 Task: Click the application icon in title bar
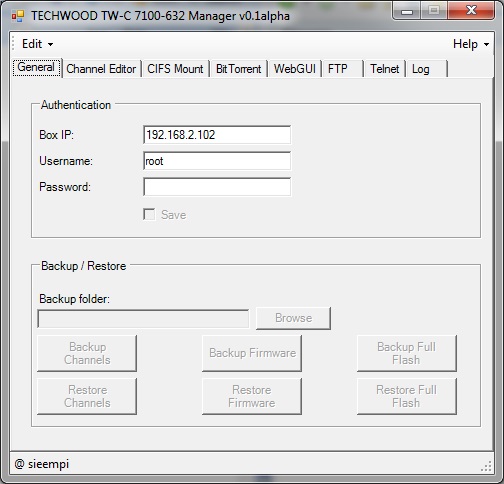point(18,16)
